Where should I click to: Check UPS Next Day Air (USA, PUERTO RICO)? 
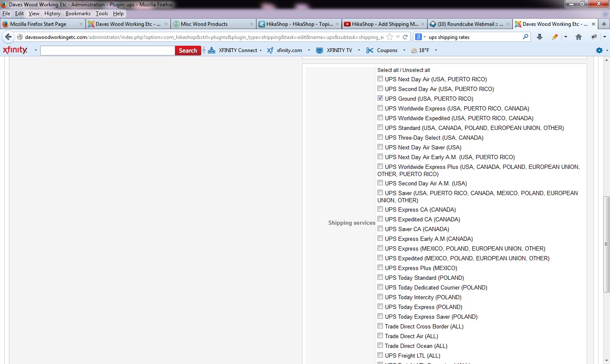point(380,79)
